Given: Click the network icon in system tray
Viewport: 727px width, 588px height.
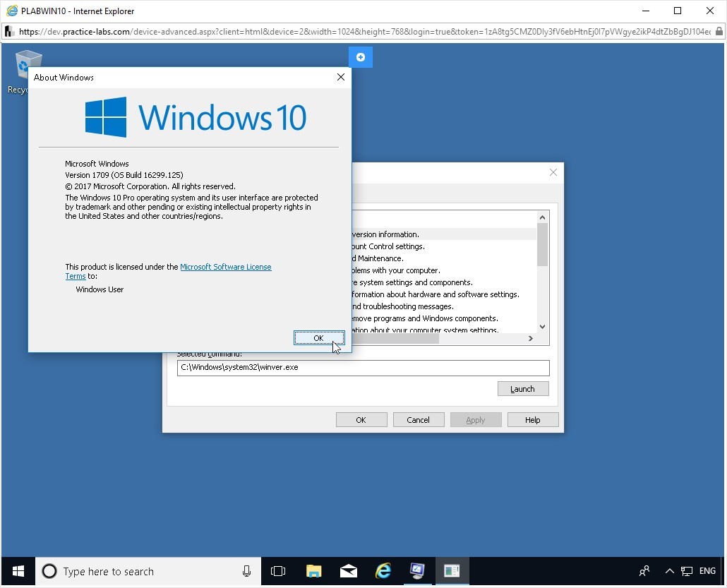Looking at the screenshot, I should 687,571.
